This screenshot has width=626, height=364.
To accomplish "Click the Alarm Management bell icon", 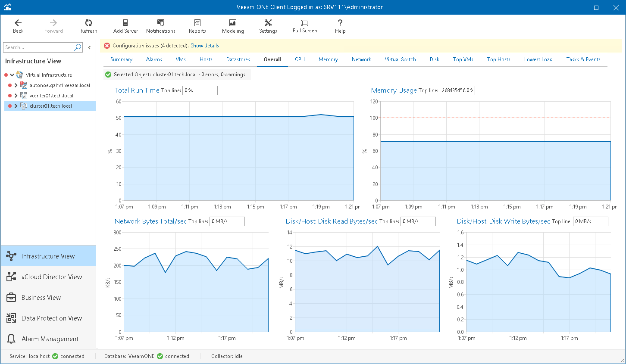I will point(11,339).
